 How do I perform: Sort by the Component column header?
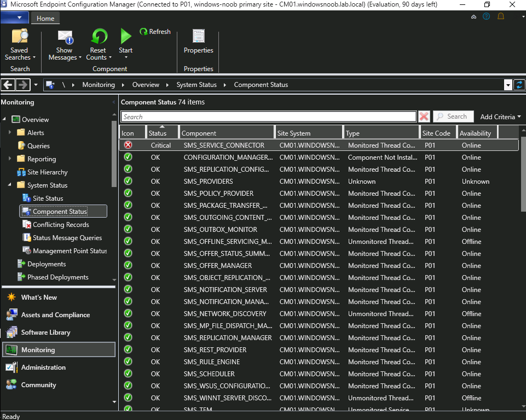pyautogui.click(x=227, y=133)
